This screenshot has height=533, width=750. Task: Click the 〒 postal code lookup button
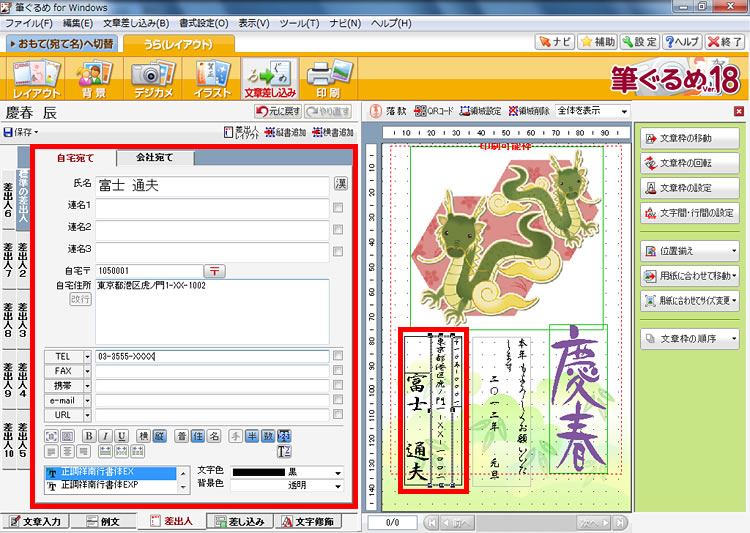click(x=214, y=271)
